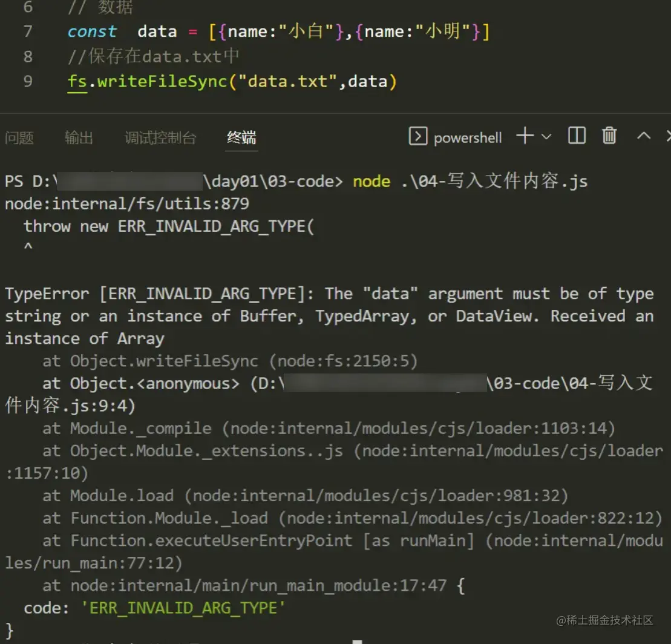The height and width of the screenshot is (644, 671).
Task: Switch to the 输出 (Output) tab
Action: (79, 138)
